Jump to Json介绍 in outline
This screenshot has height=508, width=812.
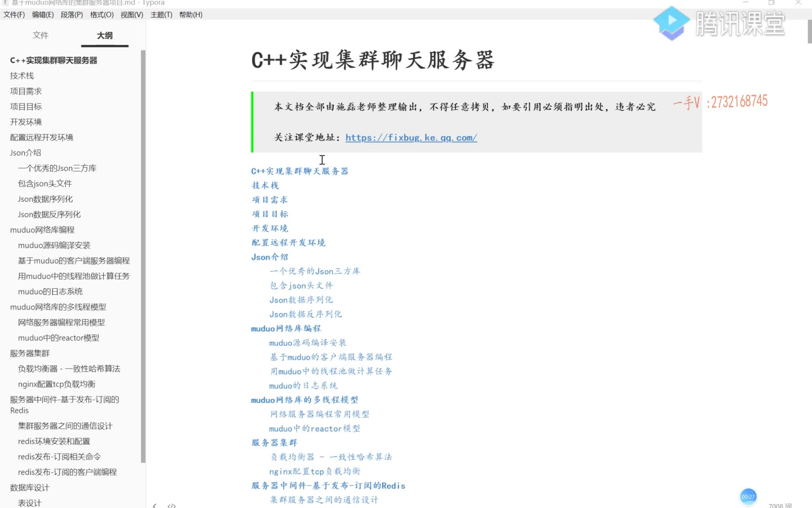click(25, 152)
